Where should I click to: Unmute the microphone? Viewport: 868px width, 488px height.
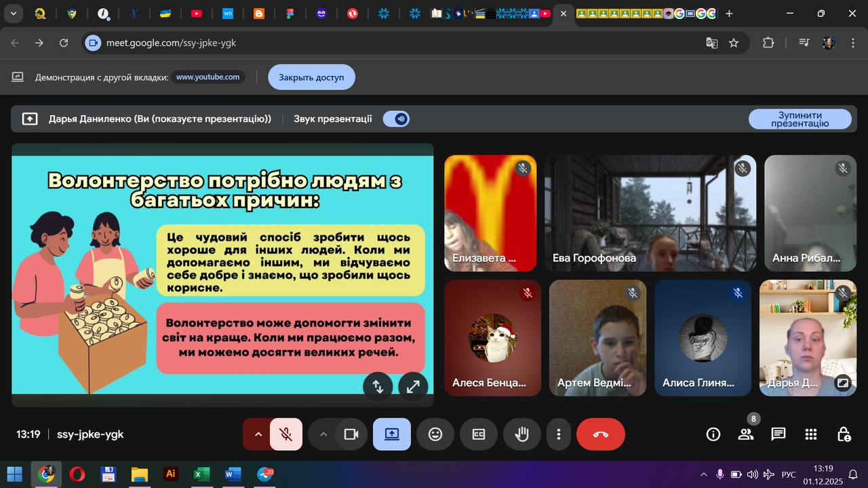286,434
